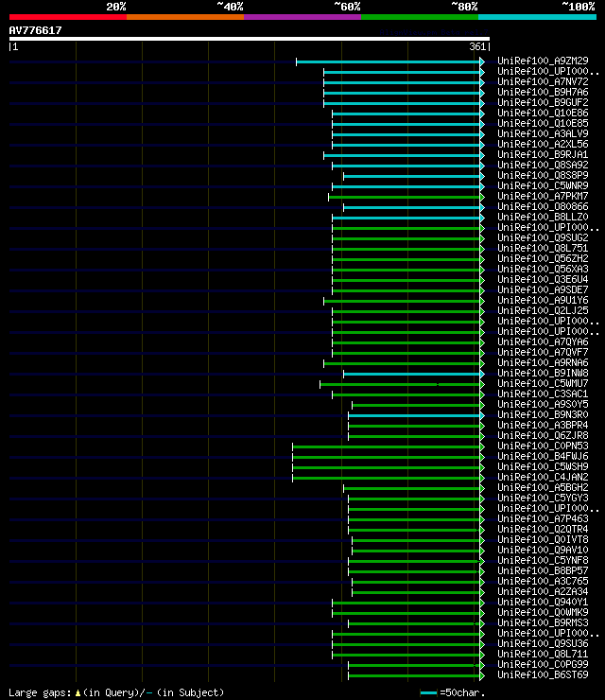Click the cyan alignment bar for UniRef100_A9ZM29
Image resolution: width=605 pixels, height=700 pixels.
[389, 61]
